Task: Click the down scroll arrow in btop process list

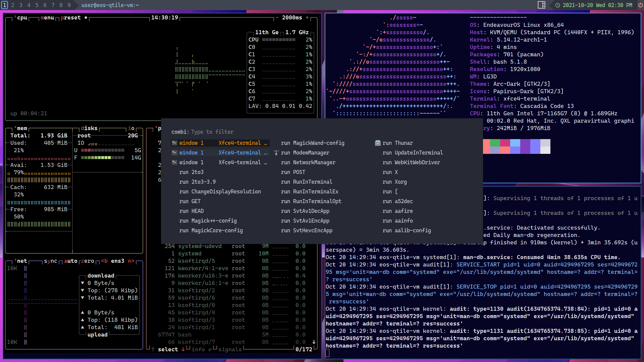Action: [x=314, y=342]
